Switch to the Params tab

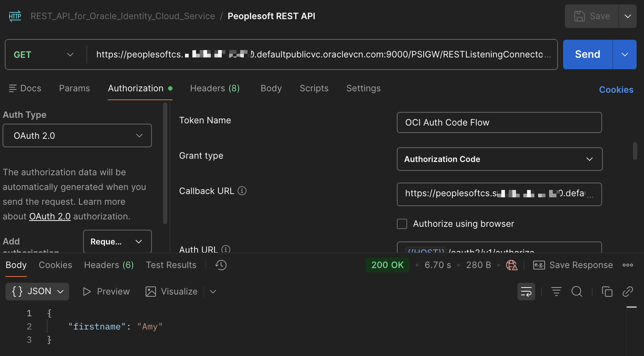point(75,88)
